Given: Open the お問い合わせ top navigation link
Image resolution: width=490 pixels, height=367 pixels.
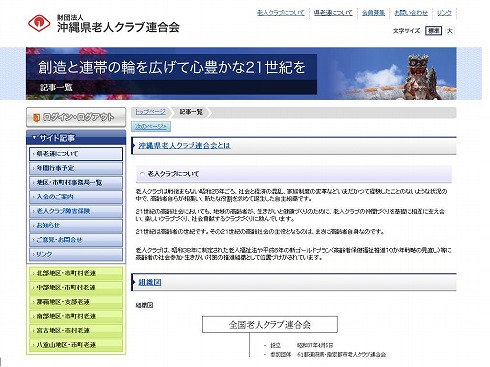Looking at the screenshot, I should point(411,13).
